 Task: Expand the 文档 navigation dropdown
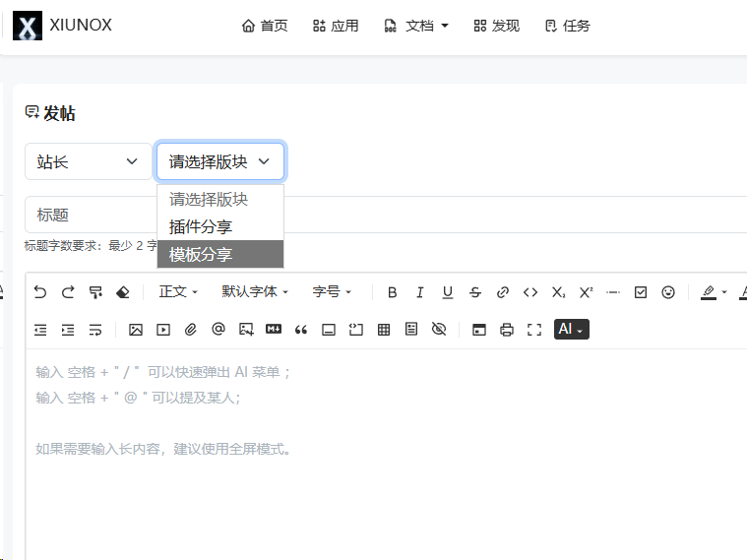417,26
